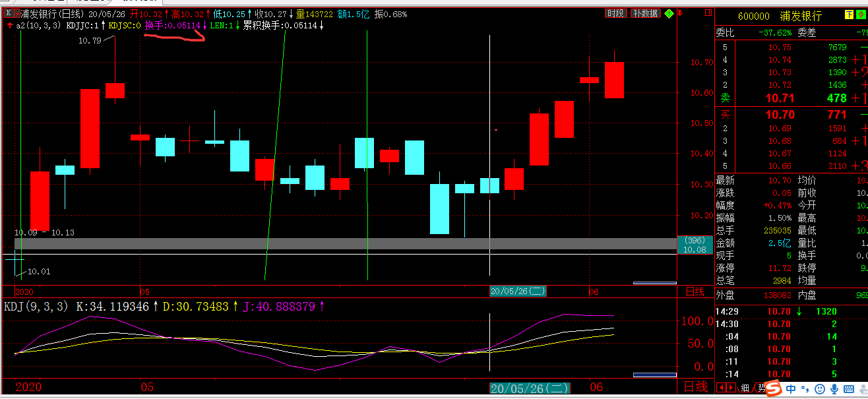Click the 10.01 low price label

pyautogui.click(x=39, y=271)
